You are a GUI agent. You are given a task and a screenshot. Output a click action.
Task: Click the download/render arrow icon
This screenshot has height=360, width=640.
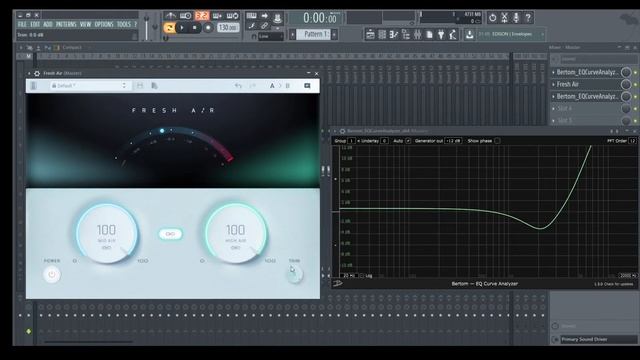pyautogui.click(x=469, y=35)
